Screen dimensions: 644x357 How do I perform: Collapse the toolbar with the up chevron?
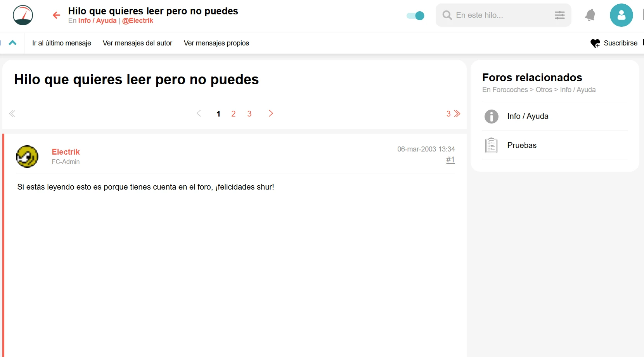[x=12, y=43]
